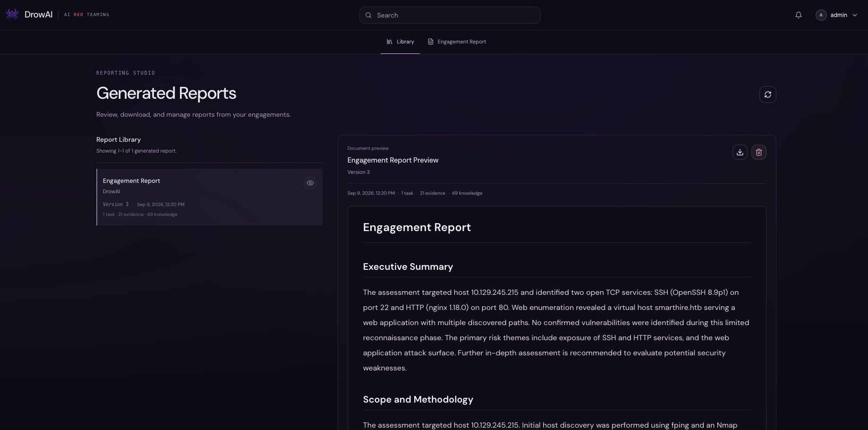The width and height of the screenshot is (868, 430).
Task: Expand the admin account dropdown chevron
Action: (855, 15)
